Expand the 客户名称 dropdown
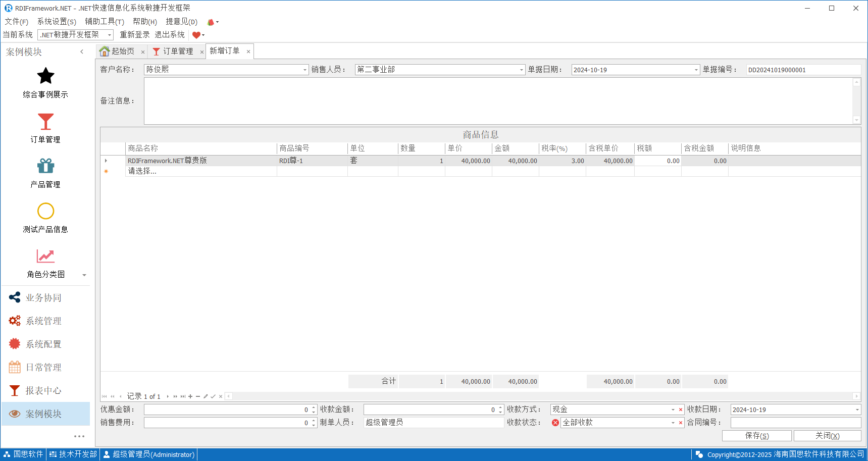The image size is (868, 461). coord(305,70)
